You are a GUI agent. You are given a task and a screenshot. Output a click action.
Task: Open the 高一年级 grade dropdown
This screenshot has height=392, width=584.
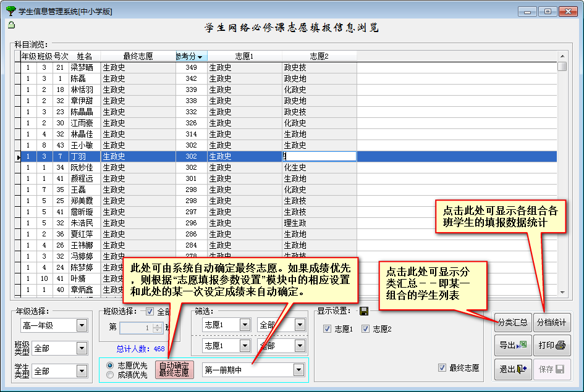tap(82, 325)
